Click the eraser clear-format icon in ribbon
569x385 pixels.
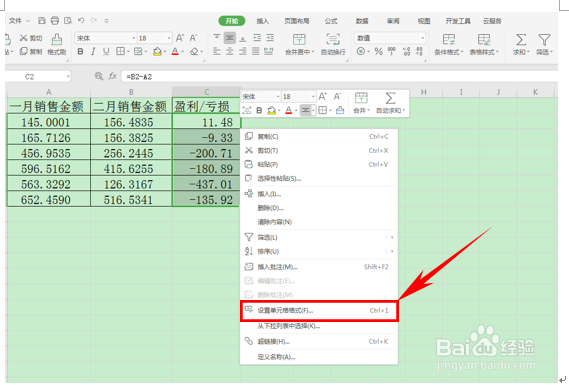(195, 52)
